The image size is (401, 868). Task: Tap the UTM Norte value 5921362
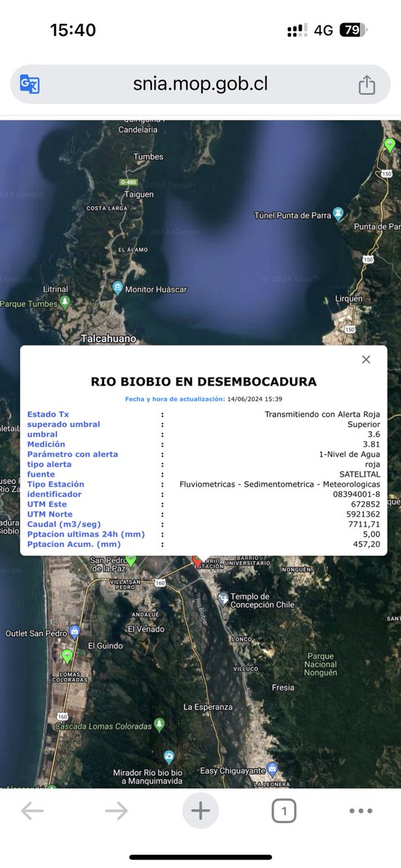(364, 514)
